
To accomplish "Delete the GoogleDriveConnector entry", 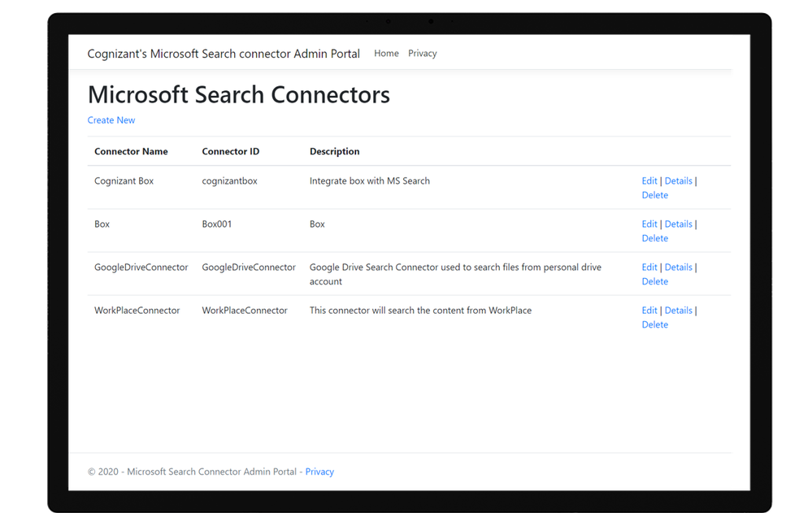I will coord(654,281).
